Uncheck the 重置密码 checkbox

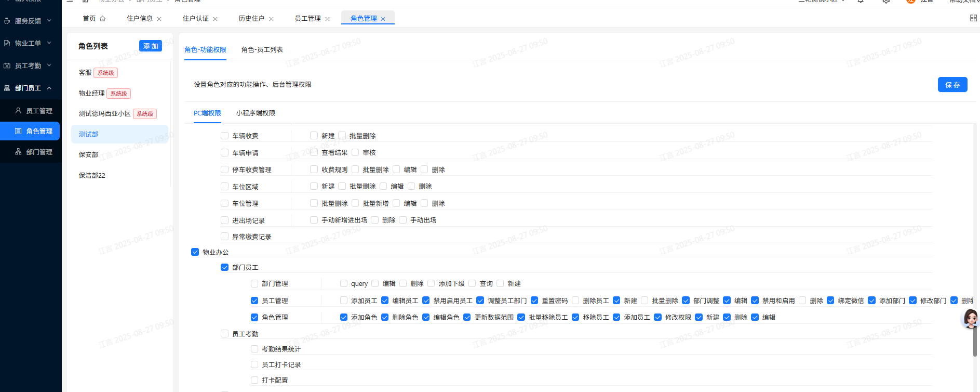534,300
